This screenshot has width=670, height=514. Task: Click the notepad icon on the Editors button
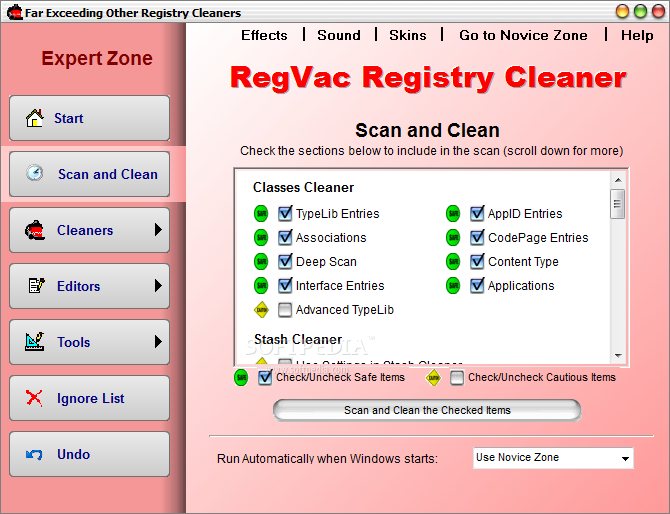[36, 285]
